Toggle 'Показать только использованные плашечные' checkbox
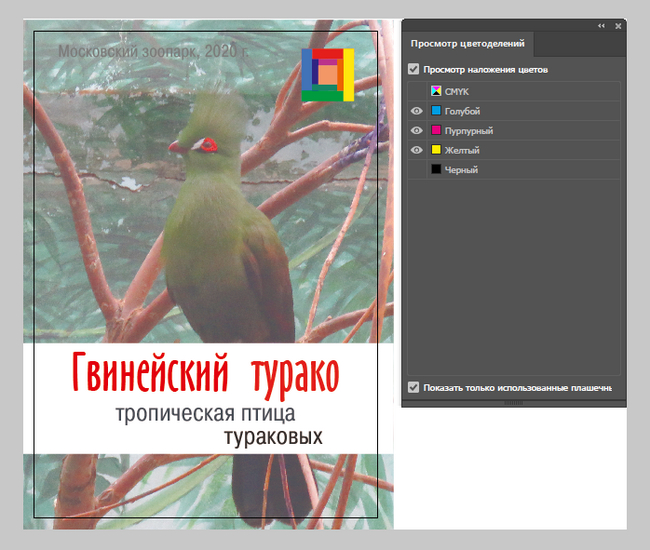Image resolution: width=650 pixels, height=550 pixels. tap(413, 388)
